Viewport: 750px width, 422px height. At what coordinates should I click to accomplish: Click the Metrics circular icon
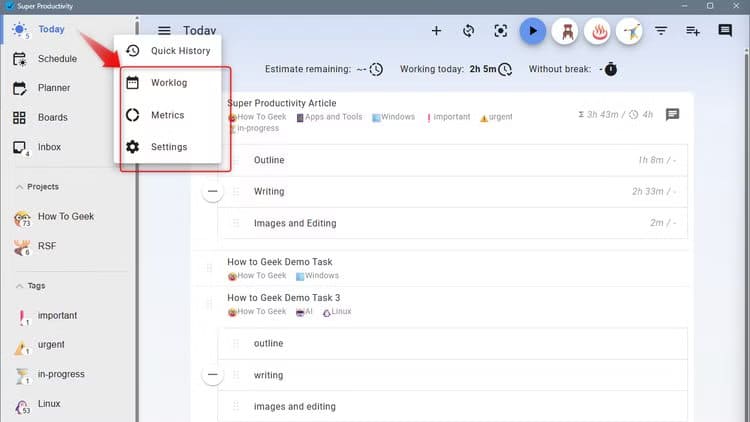click(132, 115)
